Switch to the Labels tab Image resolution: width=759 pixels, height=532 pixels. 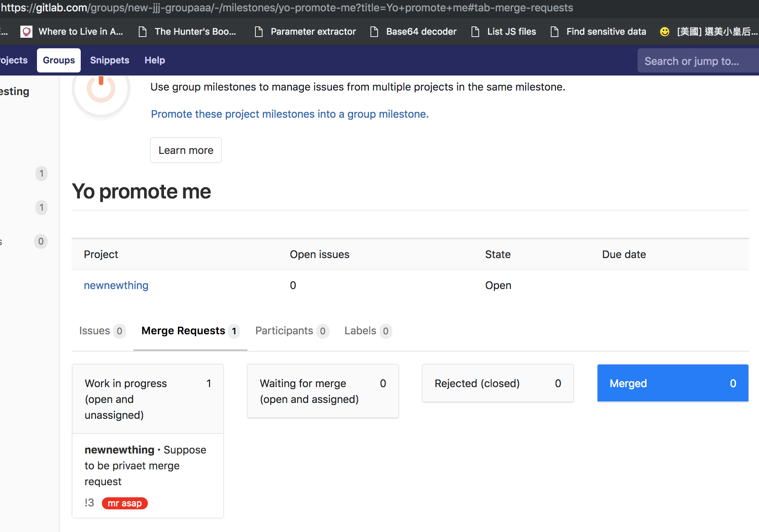point(360,331)
